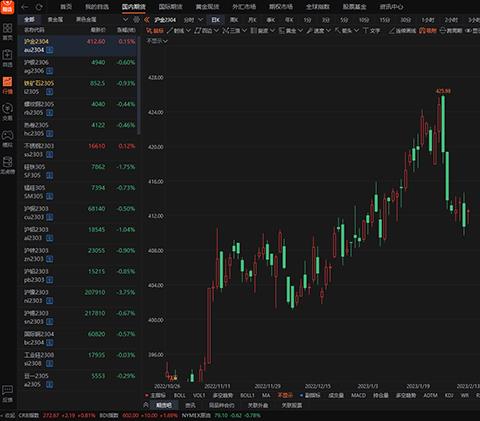Expand bottom panel with up-chevron icon

146,405
